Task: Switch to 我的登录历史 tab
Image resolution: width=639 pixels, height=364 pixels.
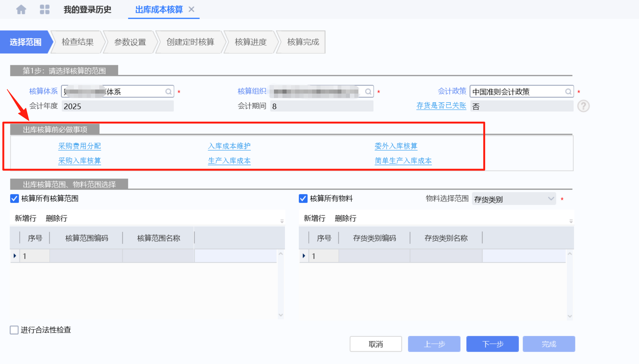Action: click(x=87, y=9)
